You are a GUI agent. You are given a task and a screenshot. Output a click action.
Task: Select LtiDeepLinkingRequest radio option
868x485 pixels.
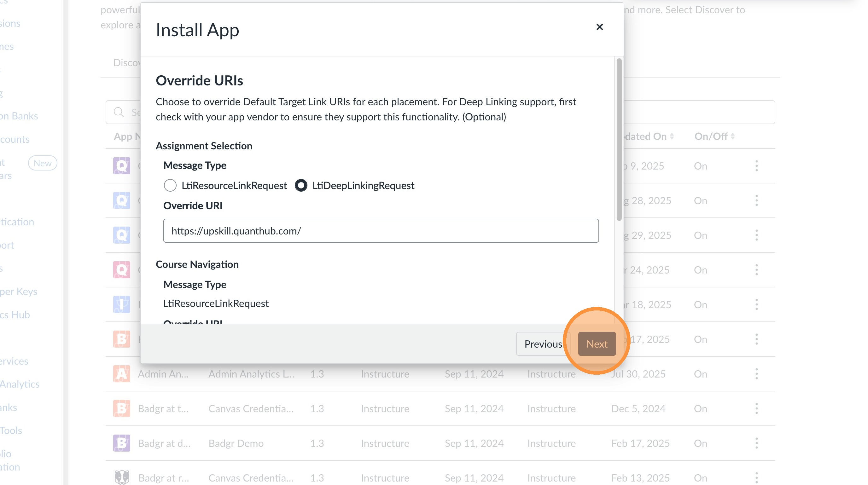coord(301,185)
